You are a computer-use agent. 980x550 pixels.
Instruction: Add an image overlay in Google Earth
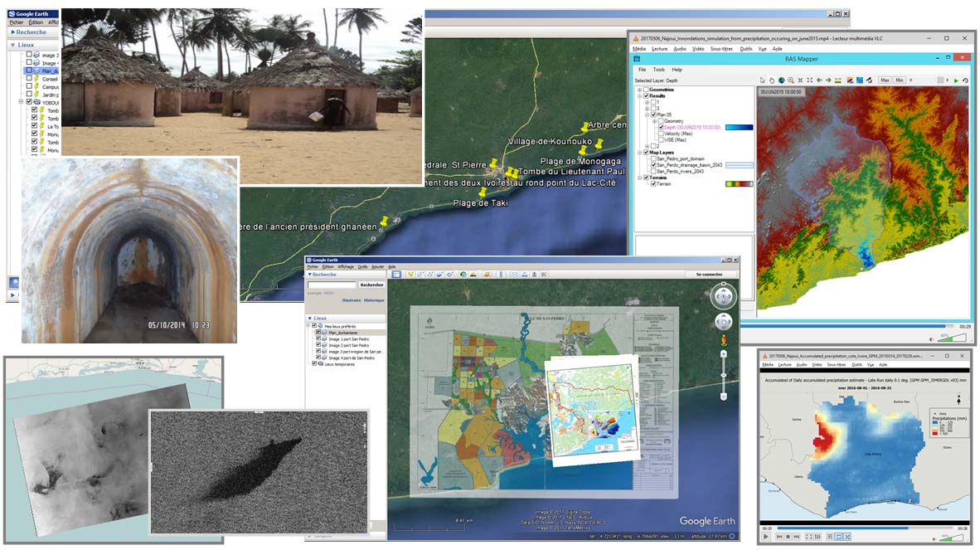[440, 275]
